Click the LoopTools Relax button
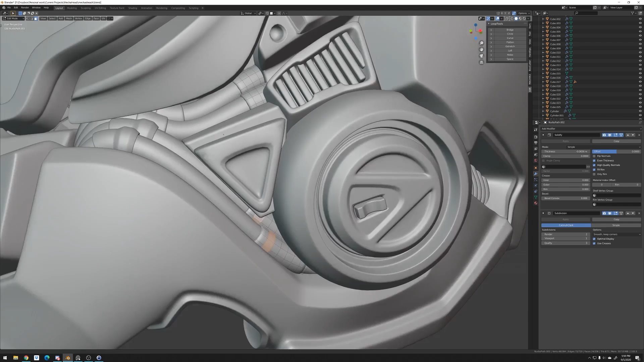 click(510, 55)
